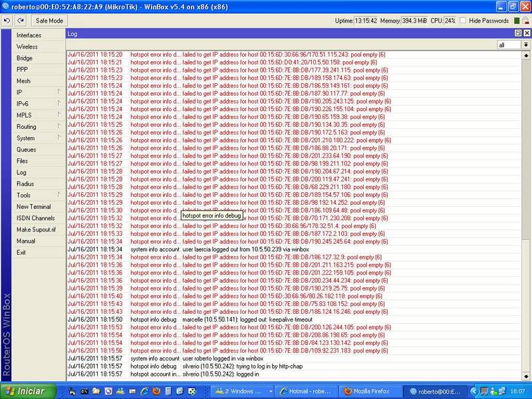
Task: Enable the Hide Passwords checkbox
Action: click(463, 21)
